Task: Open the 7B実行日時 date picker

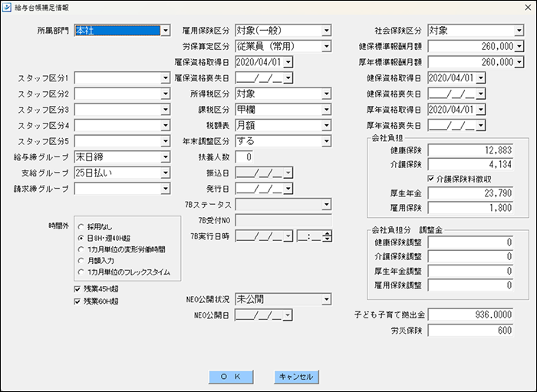Action: click(288, 236)
